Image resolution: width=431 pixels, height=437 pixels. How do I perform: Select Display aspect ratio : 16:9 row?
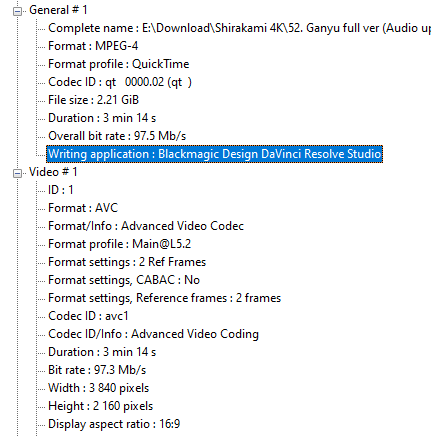pyautogui.click(x=114, y=424)
